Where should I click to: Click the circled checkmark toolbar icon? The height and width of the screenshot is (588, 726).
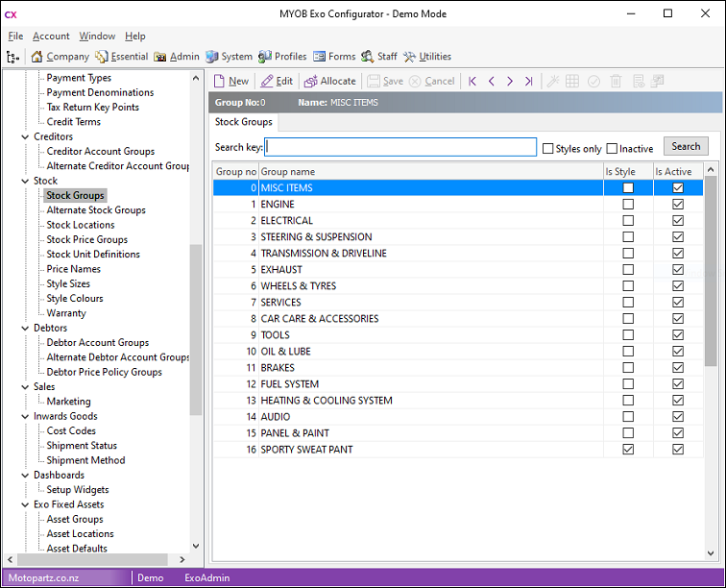pyautogui.click(x=593, y=82)
